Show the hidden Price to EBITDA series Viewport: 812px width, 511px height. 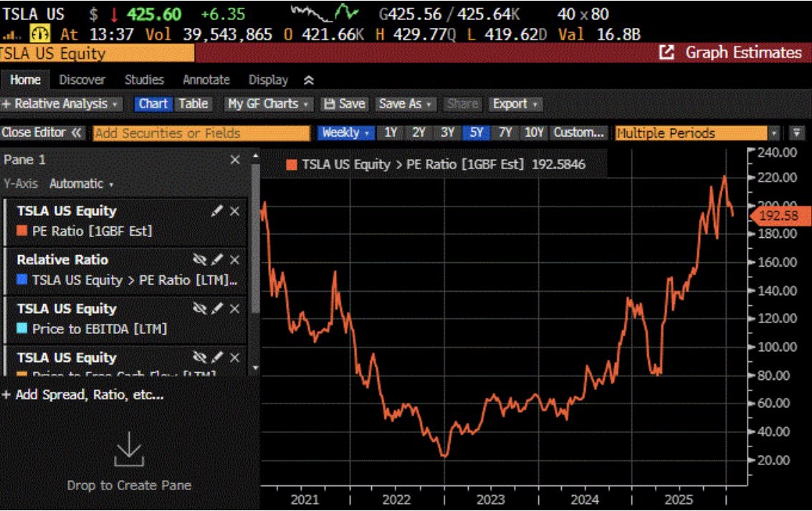pyautogui.click(x=200, y=309)
